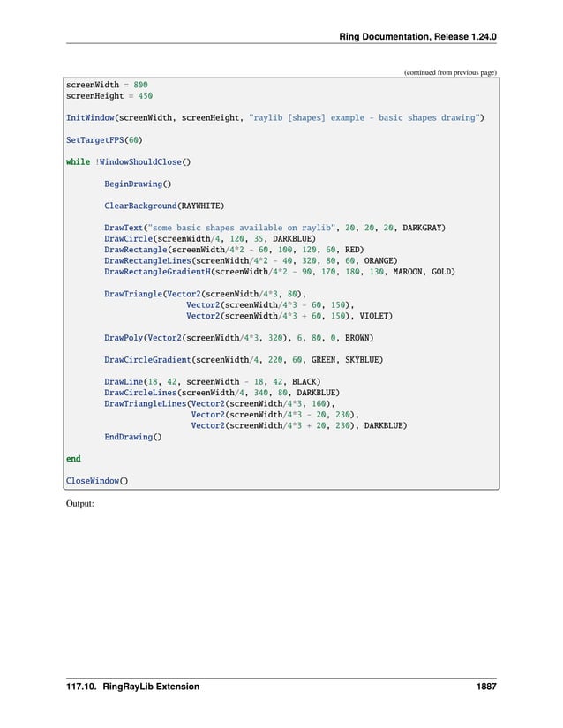Screen dimensions: 563x728
Task: Click the page number 1887
Action: point(486,687)
